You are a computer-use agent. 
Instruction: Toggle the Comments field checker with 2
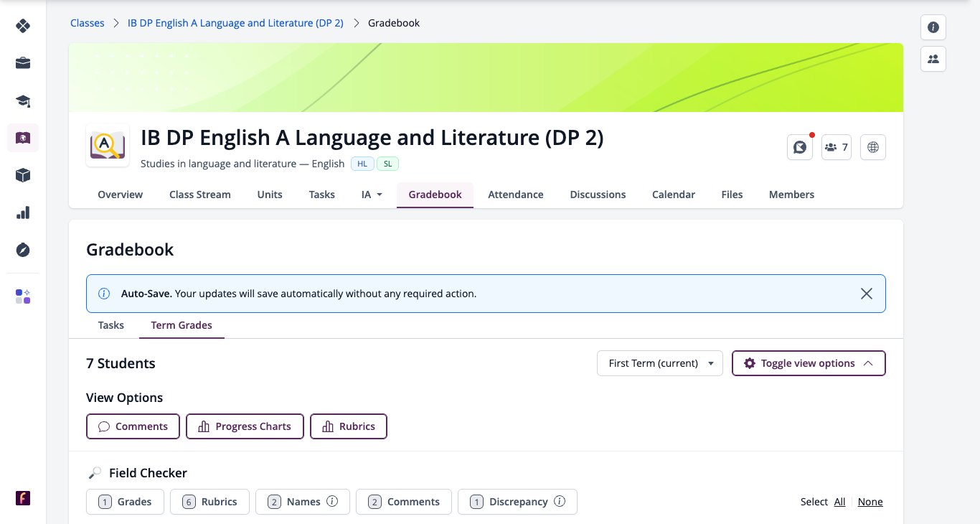404,502
